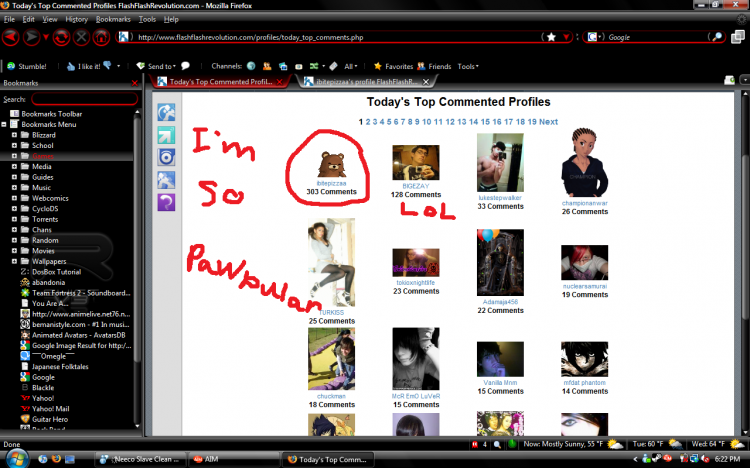Click the red Reload page icon
Screen dimensions: 750x468
coord(62,37)
